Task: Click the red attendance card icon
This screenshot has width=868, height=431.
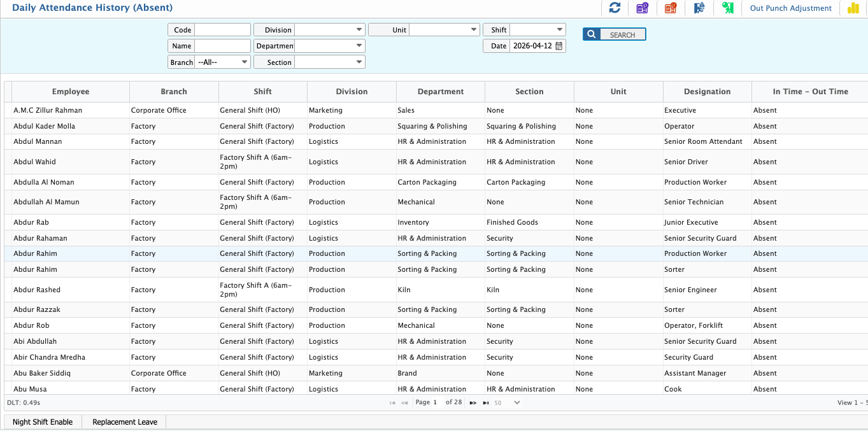Action: point(670,8)
